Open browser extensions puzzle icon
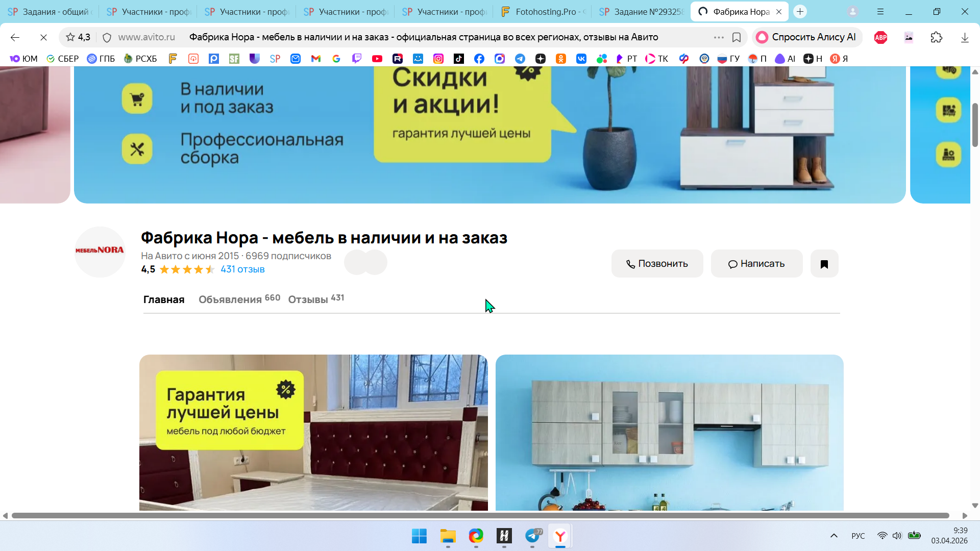Image resolution: width=980 pixels, height=551 pixels. click(x=936, y=37)
